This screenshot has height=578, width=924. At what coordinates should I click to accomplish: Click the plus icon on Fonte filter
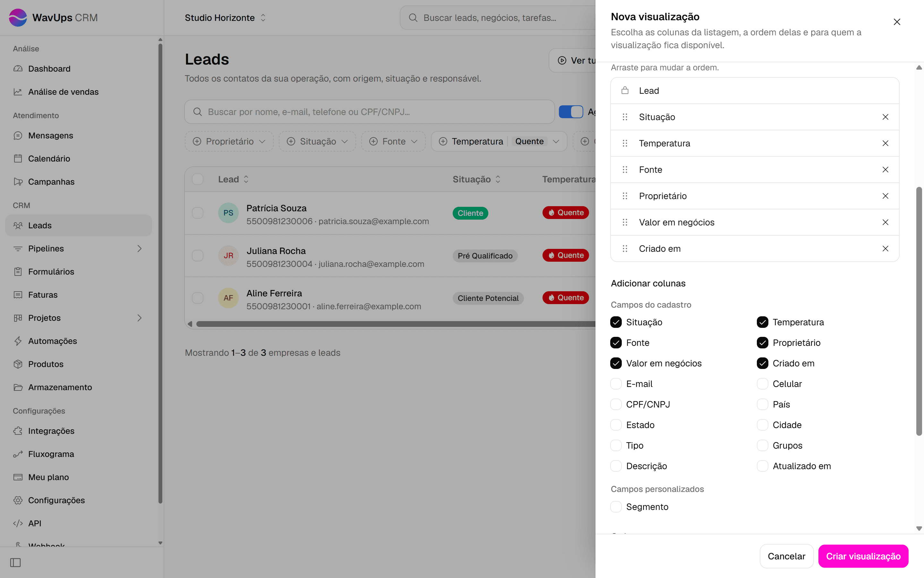pos(373,141)
